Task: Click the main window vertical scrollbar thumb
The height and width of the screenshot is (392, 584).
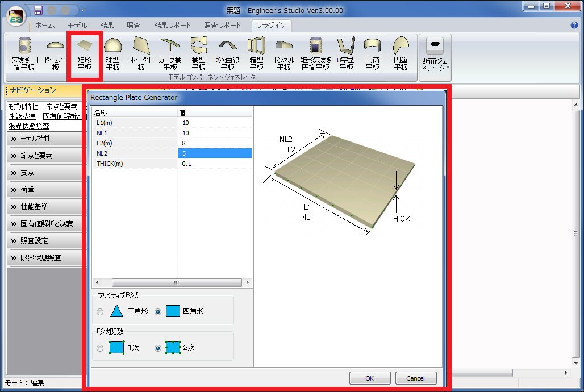Action: pyautogui.click(x=576, y=233)
